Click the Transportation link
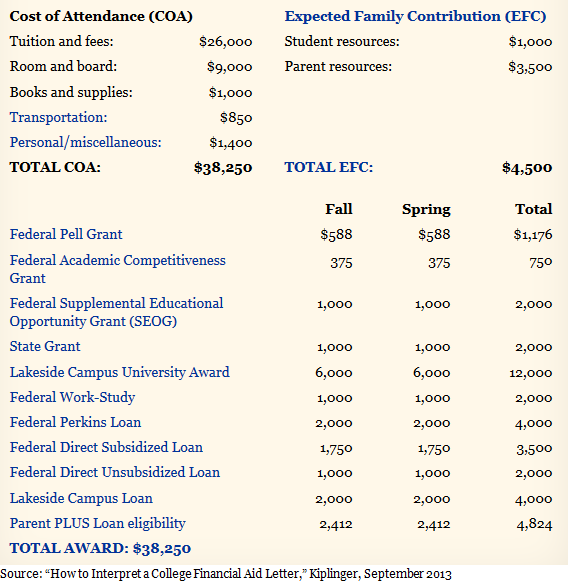Screen dimensions: 568x584 58,117
